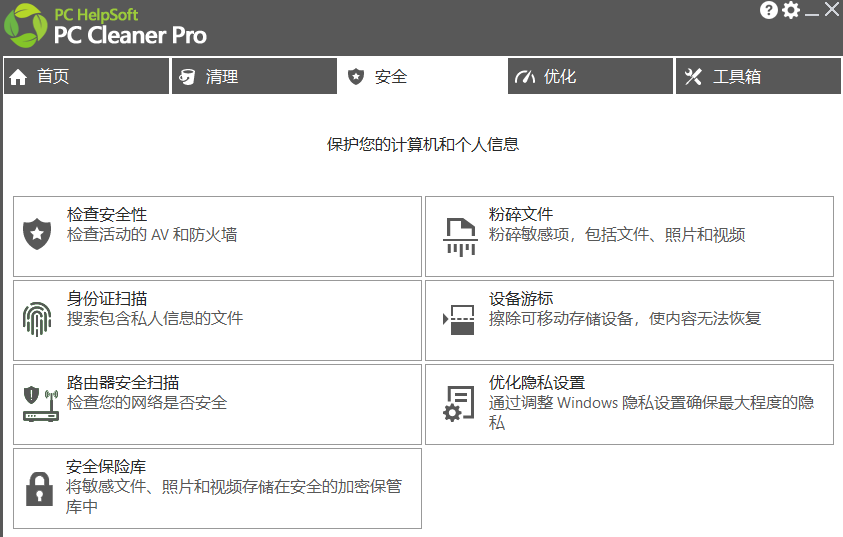Screen dimensions: 843x537
Task: Open 身份证扫描 title
Action: point(107,298)
